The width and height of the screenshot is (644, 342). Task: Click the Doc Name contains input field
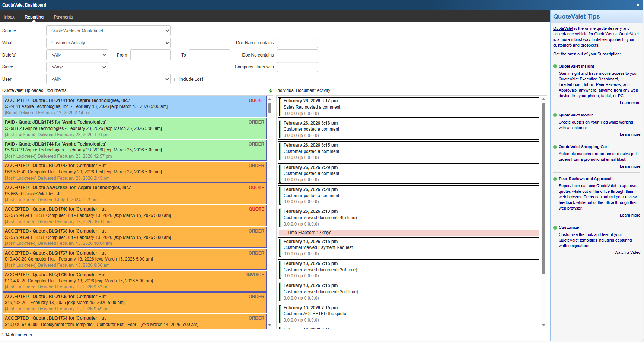(297, 43)
